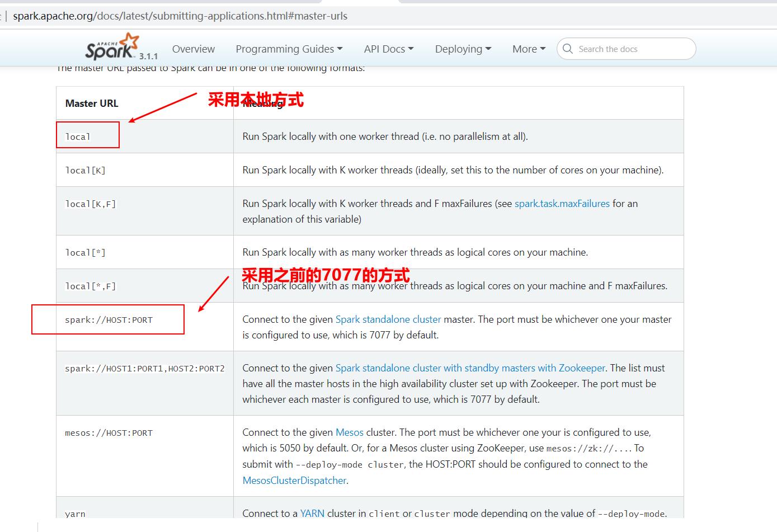The height and width of the screenshot is (532, 777).
Task: Expand the More dropdown
Action: (529, 49)
